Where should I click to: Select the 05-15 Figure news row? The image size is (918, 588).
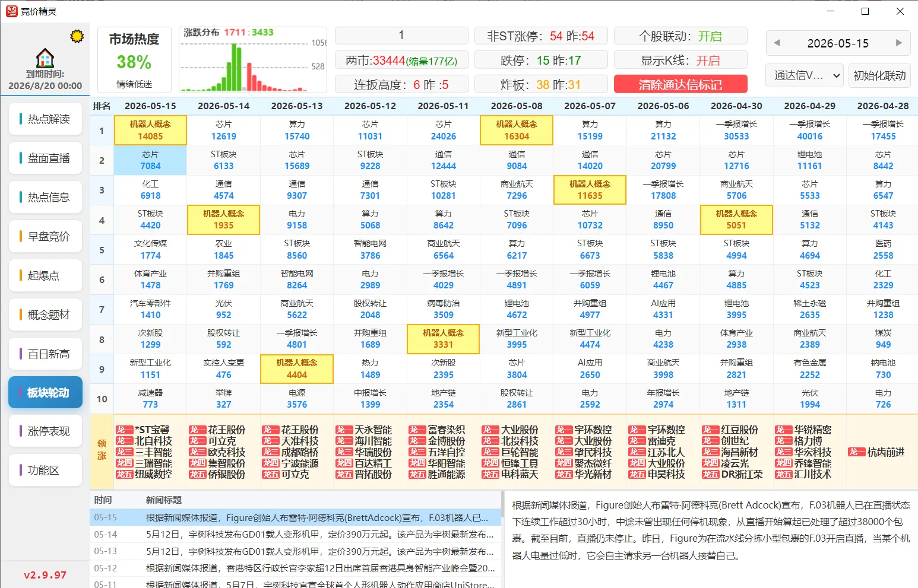tap(296, 517)
